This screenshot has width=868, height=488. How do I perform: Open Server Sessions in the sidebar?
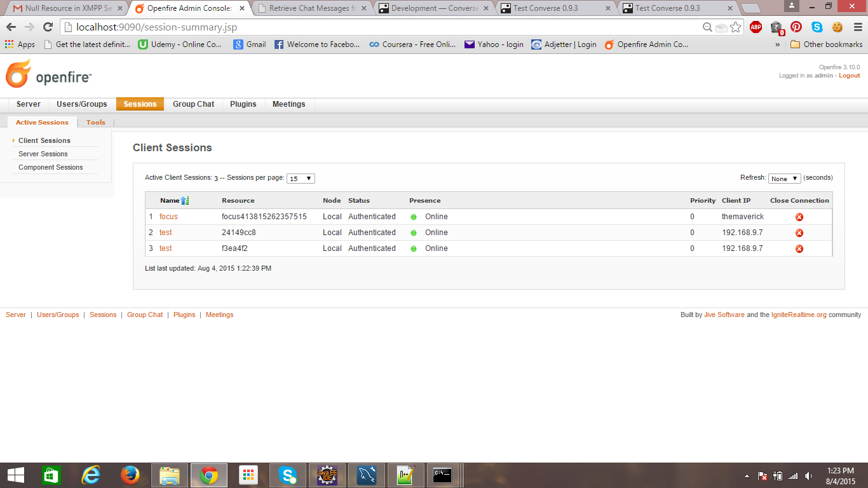click(43, 154)
